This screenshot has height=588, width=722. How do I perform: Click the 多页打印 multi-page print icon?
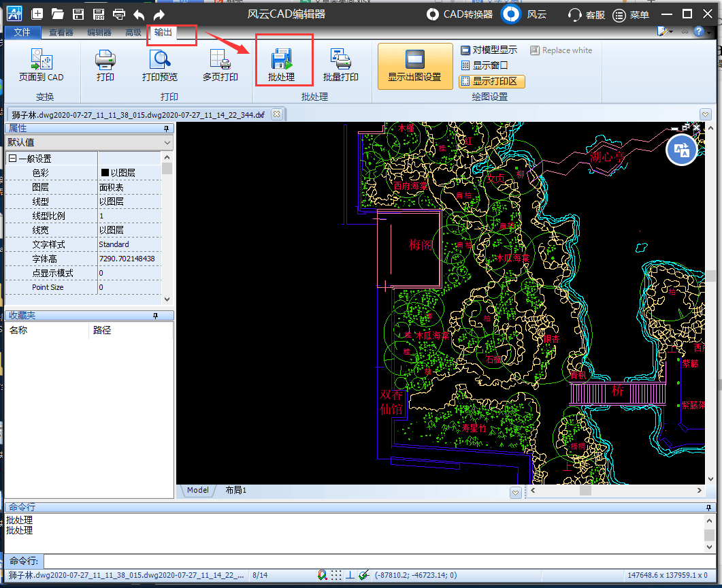[220, 60]
